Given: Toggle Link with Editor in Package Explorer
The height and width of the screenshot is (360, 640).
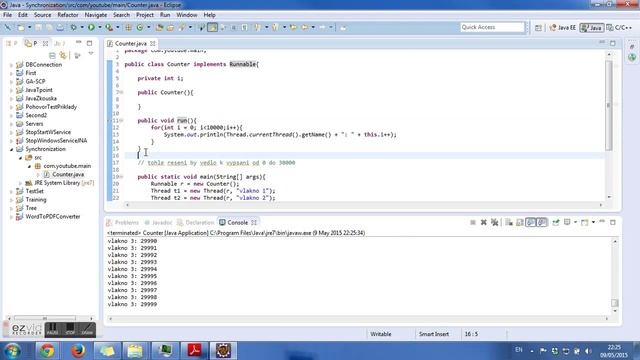Looking at the screenshot, I should tap(63, 55).
